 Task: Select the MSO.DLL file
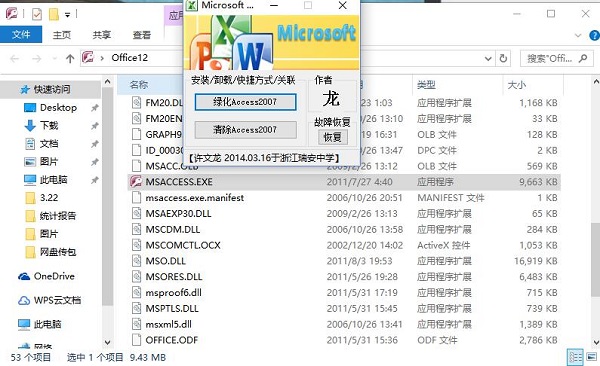pyautogui.click(x=165, y=261)
